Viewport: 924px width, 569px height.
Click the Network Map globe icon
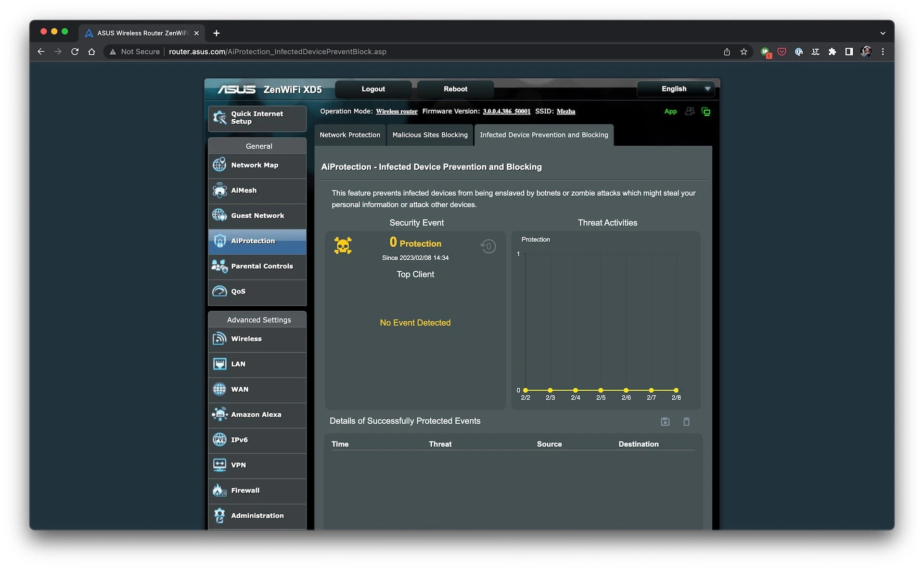pos(220,165)
